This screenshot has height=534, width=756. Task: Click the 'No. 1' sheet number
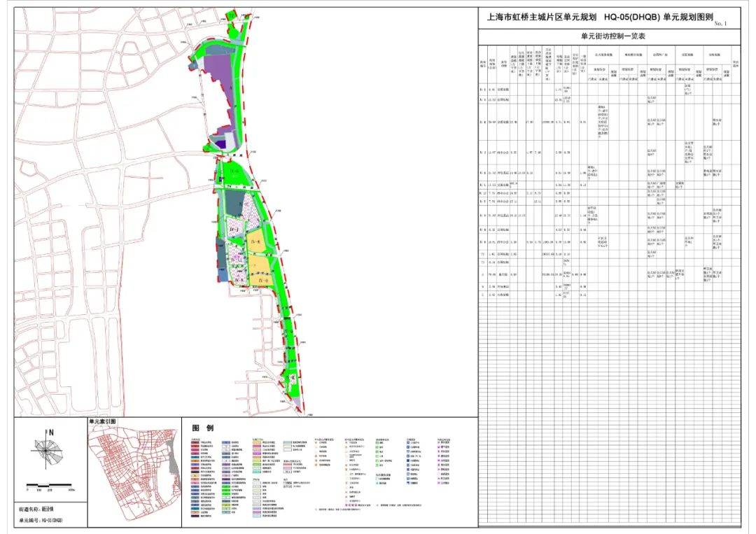(x=720, y=23)
